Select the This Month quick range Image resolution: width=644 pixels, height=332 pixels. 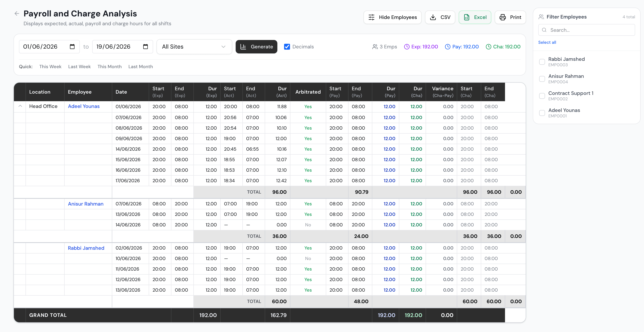pos(110,67)
